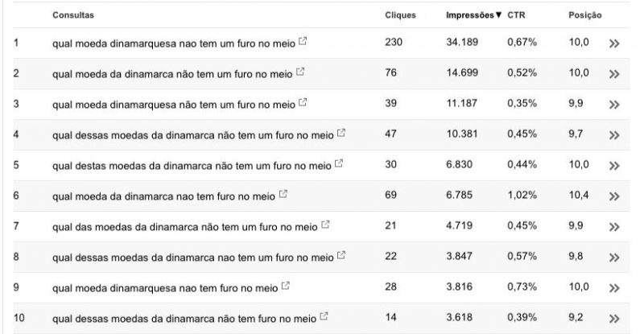Expand row 8 details with double chevron
The height and width of the screenshot is (334, 644).
click(x=614, y=258)
